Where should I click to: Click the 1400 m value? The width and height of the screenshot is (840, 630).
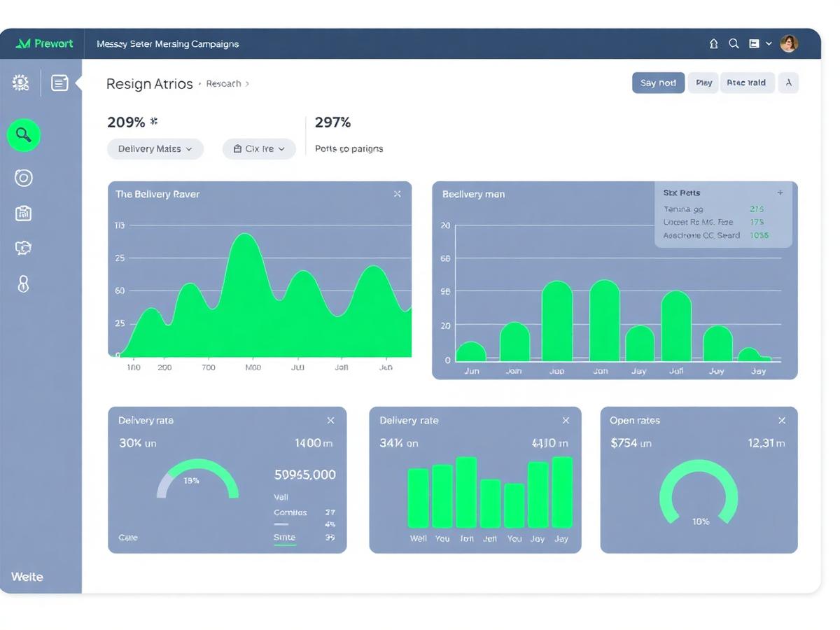[x=314, y=443]
